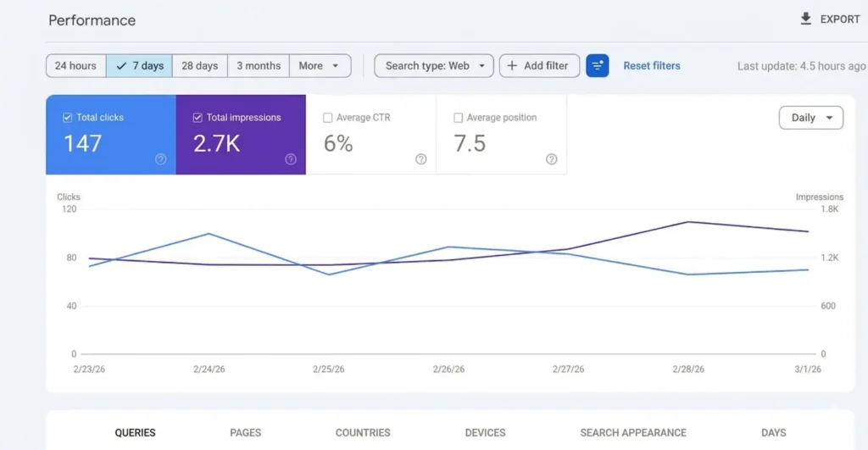Click help icon on Average position card
This screenshot has width=868, height=450.
552,159
